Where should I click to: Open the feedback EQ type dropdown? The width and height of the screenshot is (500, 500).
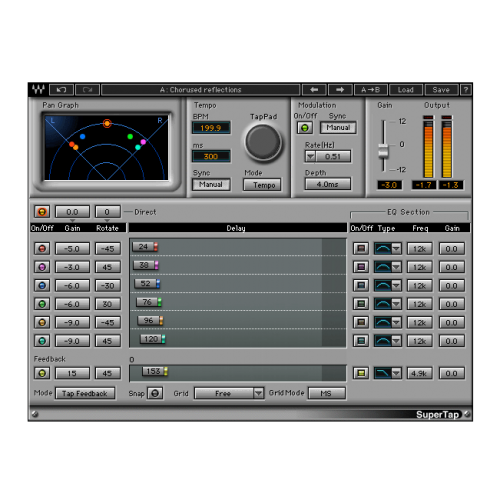click(x=396, y=373)
